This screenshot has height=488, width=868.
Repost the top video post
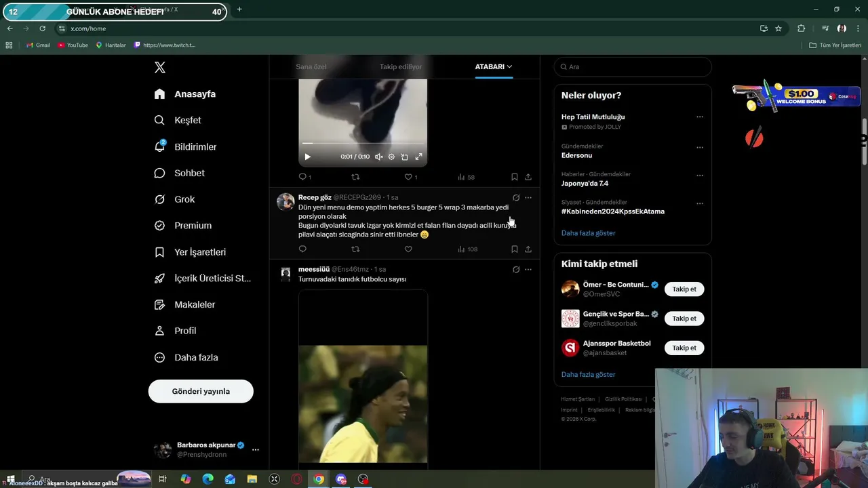click(355, 177)
